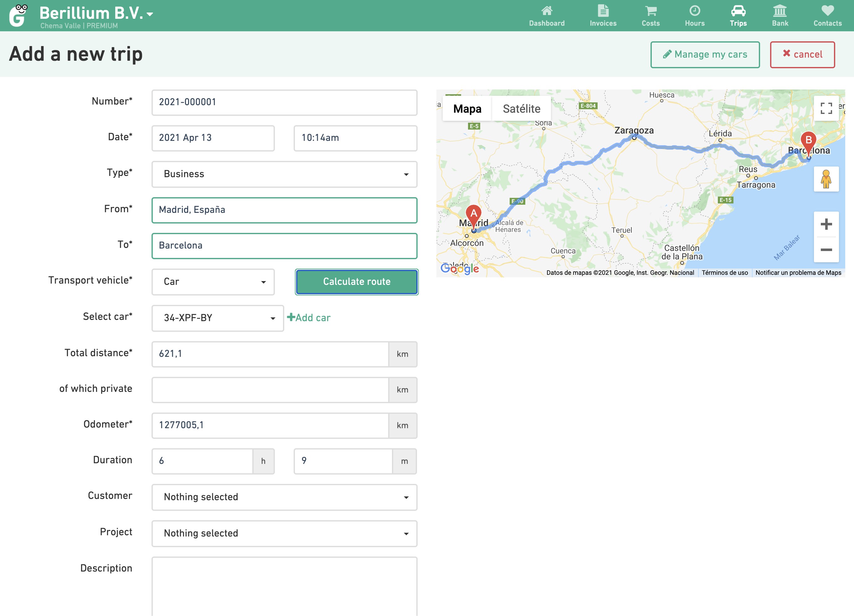Open the Transport vehicle Car dropdown

[x=213, y=282]
